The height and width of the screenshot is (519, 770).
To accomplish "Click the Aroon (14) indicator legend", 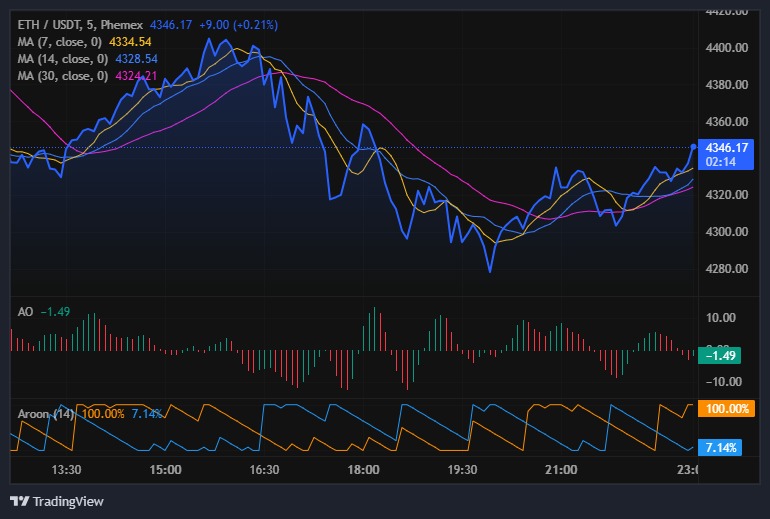I will point(46,414).
